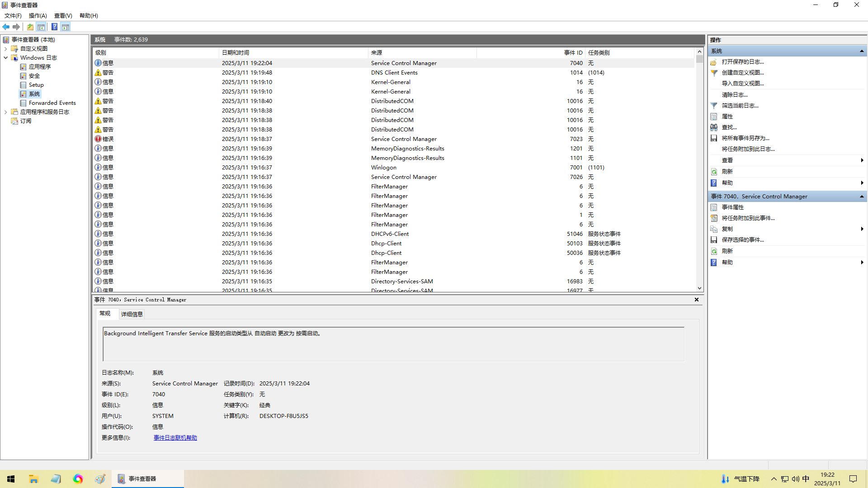Click Clear Log (清除日志) action
The width and height of the screenshot is (868, 488).
point(734,95)
